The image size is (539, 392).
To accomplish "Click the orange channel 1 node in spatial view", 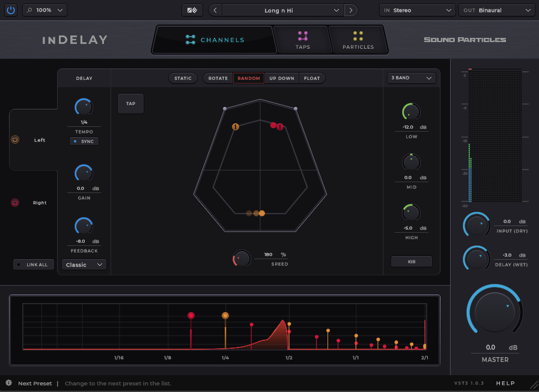I will (236, 127).
